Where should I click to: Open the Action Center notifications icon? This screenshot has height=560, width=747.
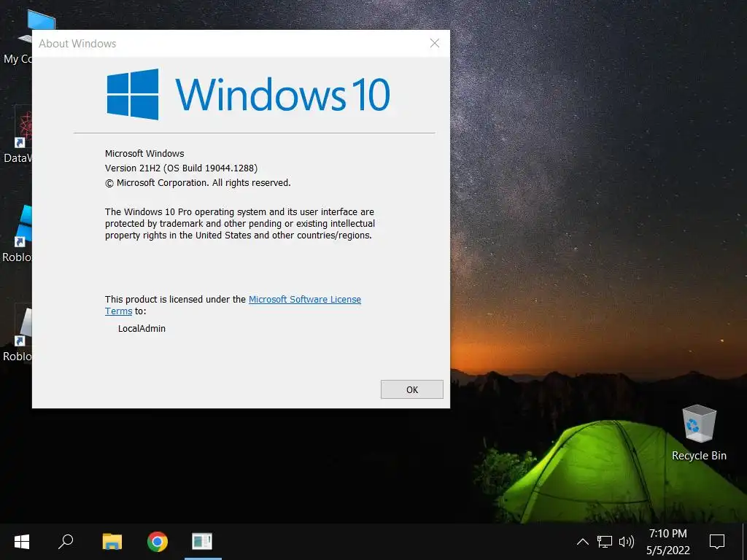pyautogui.click(x=717, y=542)
